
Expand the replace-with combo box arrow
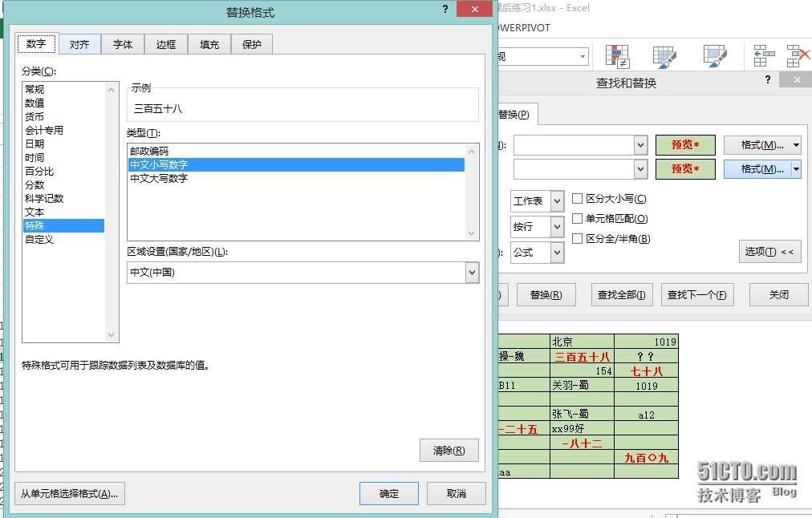tap(640, 168)
